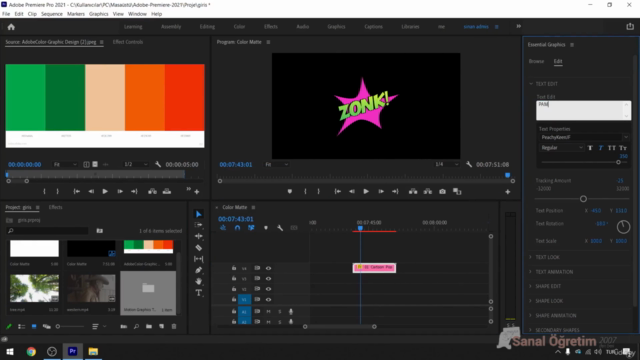Click Lift button in Program monitor

413,191
